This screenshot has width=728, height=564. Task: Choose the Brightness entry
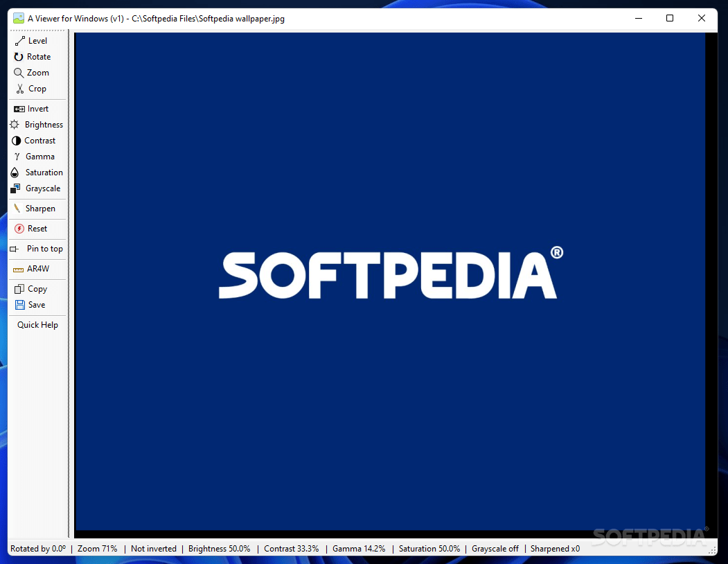44,125
